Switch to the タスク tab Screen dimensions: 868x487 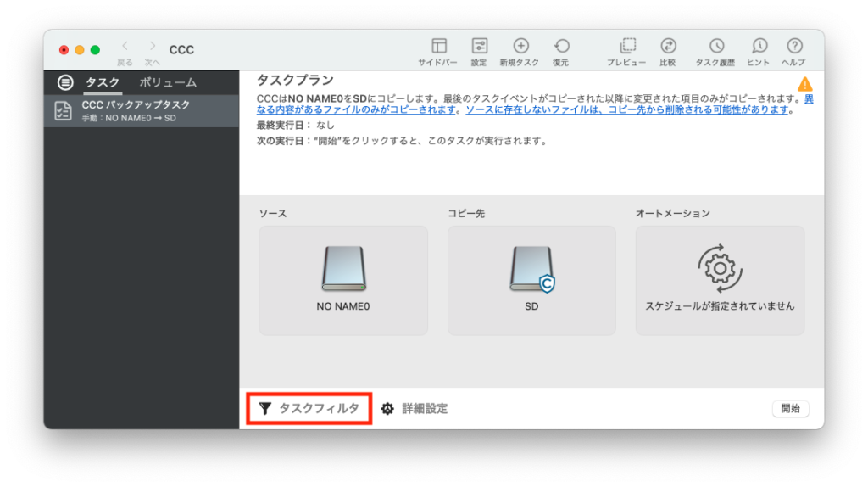point(103,82)
